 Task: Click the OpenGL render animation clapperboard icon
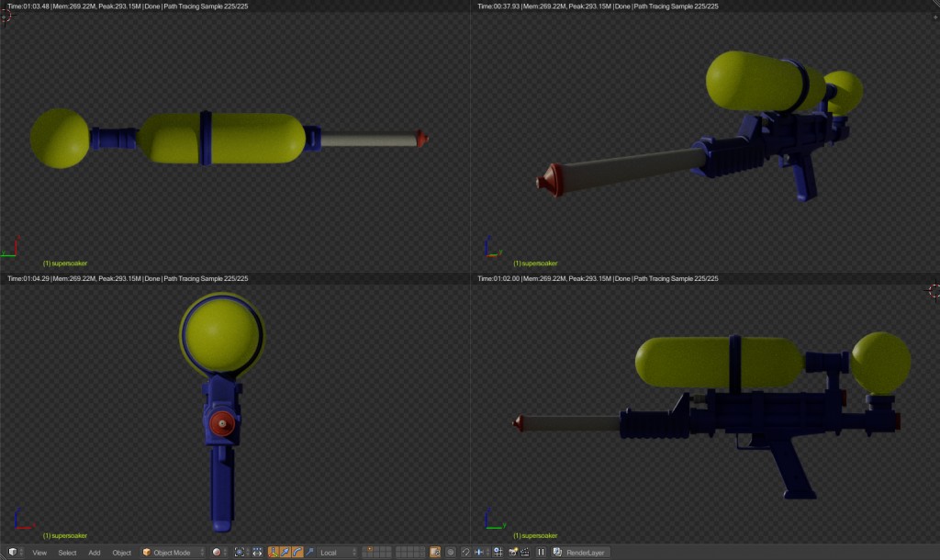point(524,552)
